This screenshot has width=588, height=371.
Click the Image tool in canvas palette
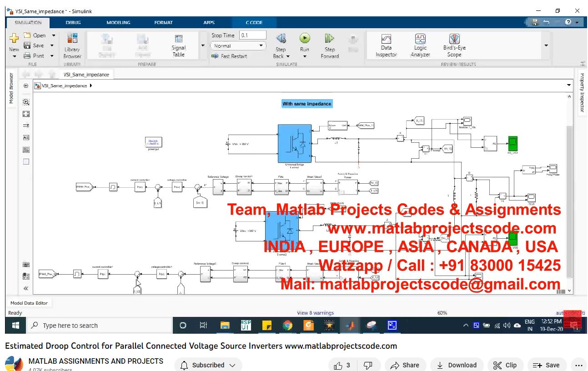(26, 150)
